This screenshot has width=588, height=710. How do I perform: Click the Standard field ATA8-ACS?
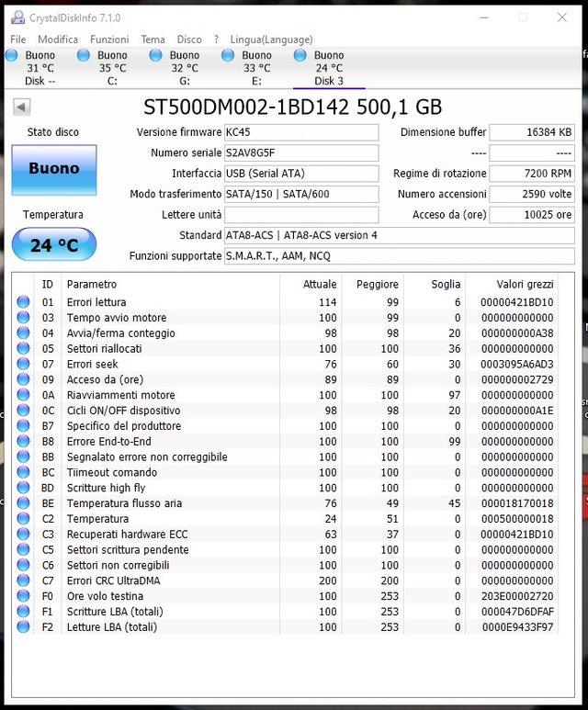[x=400, y=235]
